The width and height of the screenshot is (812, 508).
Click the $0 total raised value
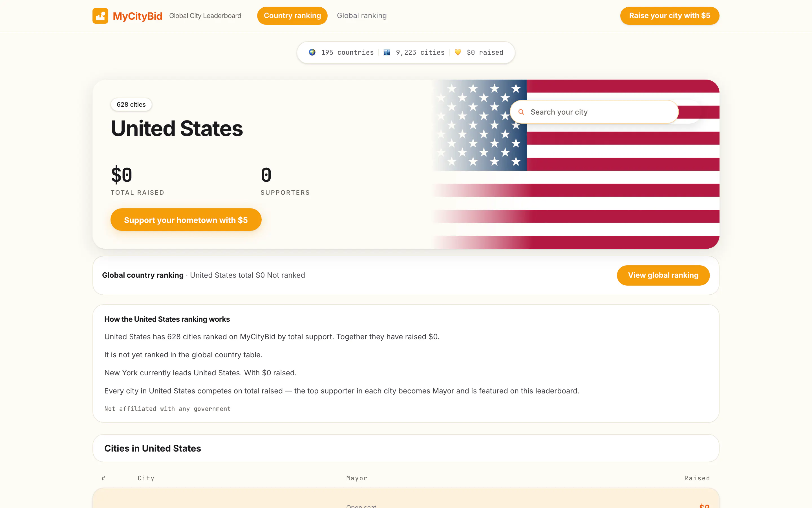click(x=122, y=175)
